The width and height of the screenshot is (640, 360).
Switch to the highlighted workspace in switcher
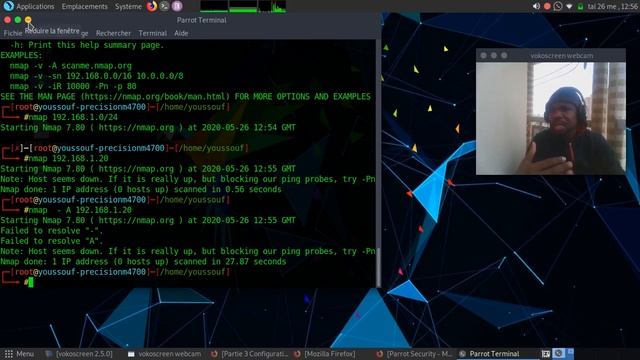(559, 353)
